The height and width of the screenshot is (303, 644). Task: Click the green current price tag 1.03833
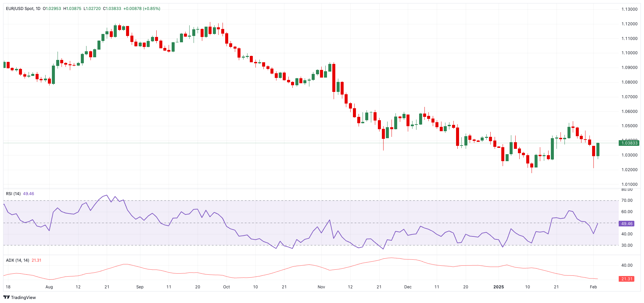[629, 143]
